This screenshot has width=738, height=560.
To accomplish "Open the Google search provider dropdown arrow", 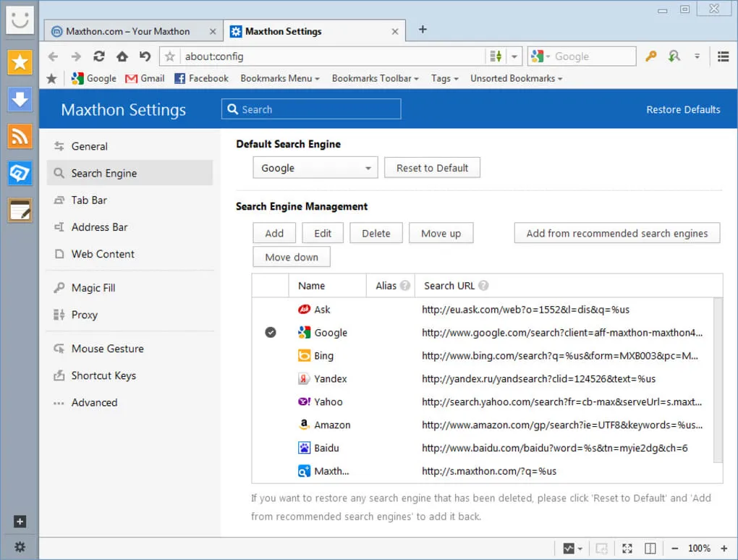I will click(548, 56).
